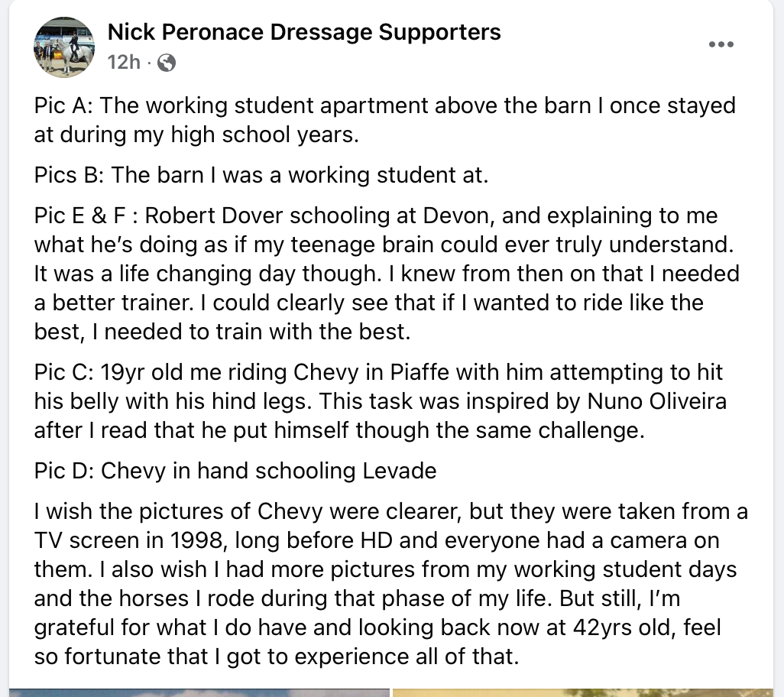Click the final paragraph starting "I wish"
This screenshot has height=697, width=784.
coord(391,584)
